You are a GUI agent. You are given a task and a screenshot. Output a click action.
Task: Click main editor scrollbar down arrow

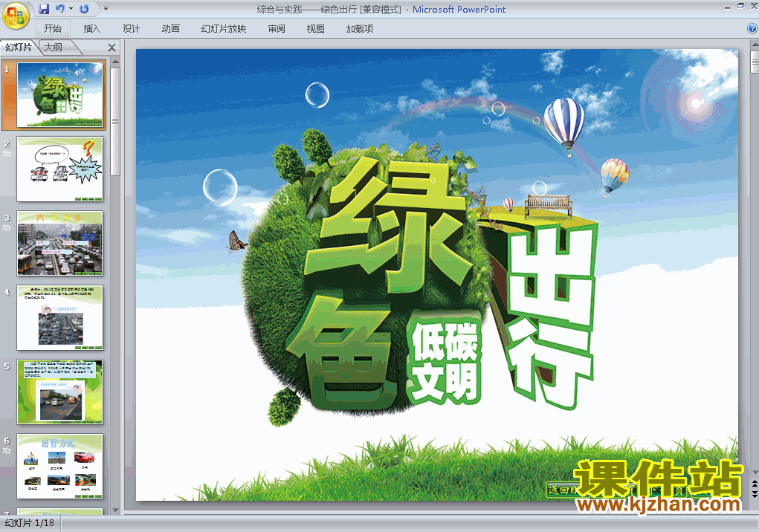click(x=755, y=473)
